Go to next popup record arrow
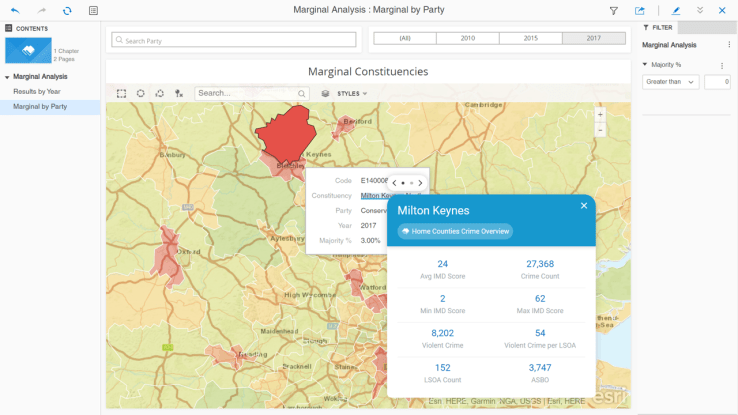This screenshot has width=738, height=415. pyautogui.click(x=420, y=183)
